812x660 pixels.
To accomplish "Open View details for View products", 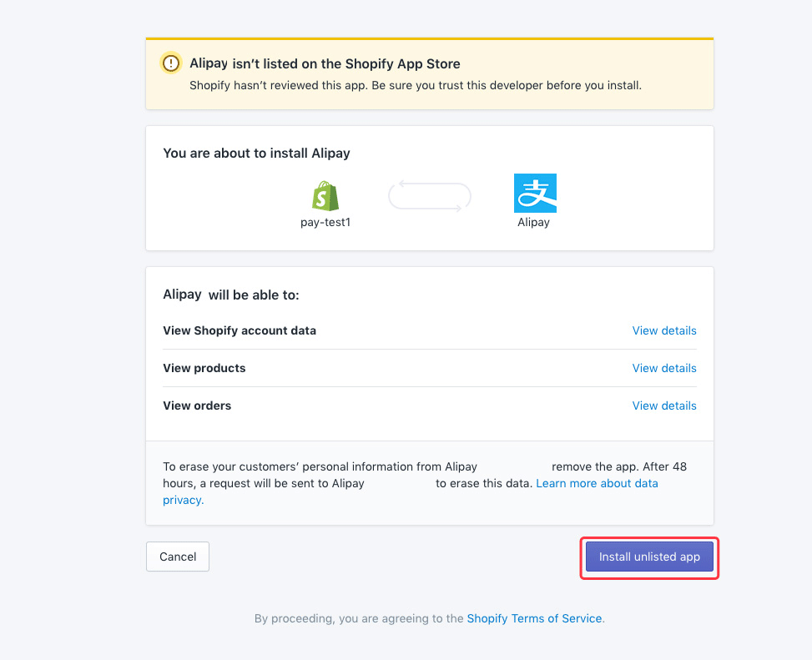I will coord(664,368).
